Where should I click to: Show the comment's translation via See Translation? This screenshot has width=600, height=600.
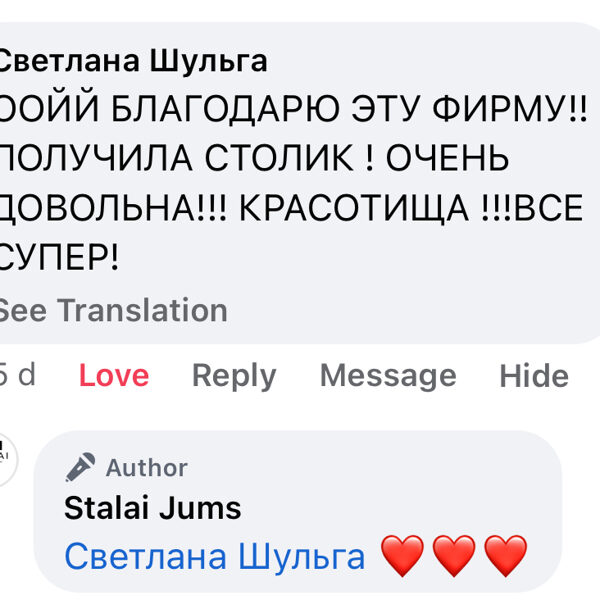(112, 310)
